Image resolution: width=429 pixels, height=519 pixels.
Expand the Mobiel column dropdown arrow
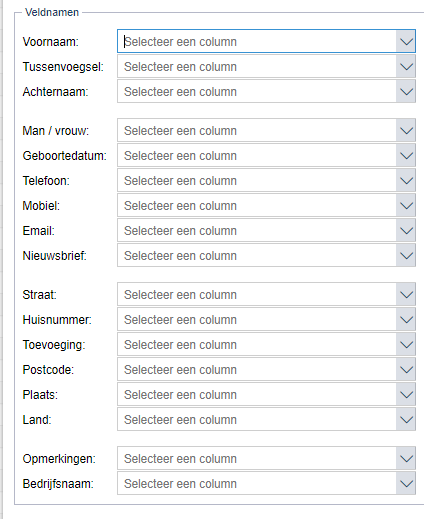point(406,206)
